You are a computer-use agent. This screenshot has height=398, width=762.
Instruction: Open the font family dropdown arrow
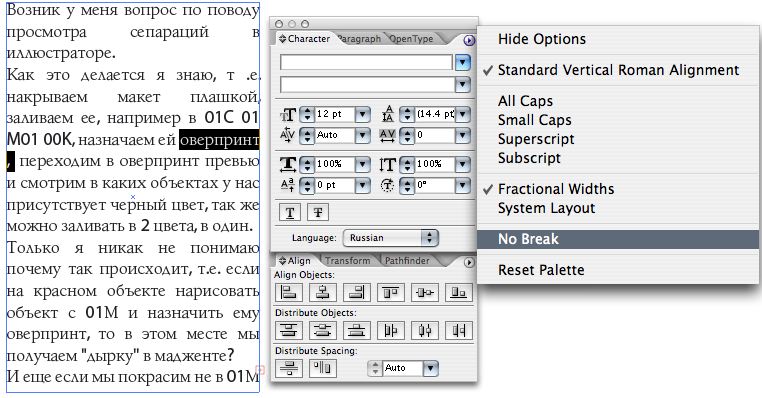coord(463,62)
